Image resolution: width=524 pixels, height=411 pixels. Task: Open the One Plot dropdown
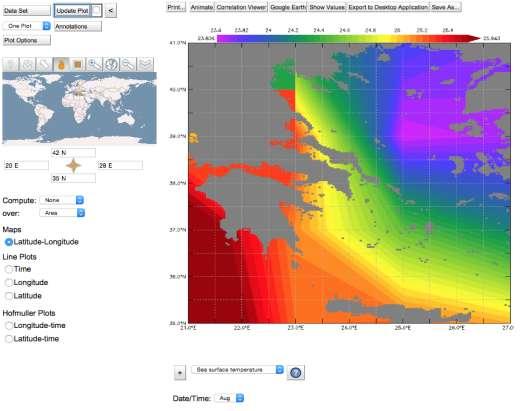[x=26, y=26]
